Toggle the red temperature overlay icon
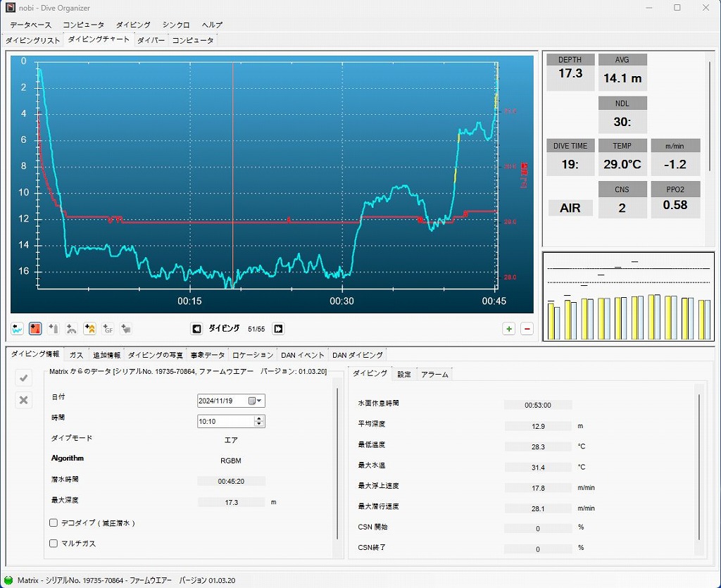 [35, 328]
